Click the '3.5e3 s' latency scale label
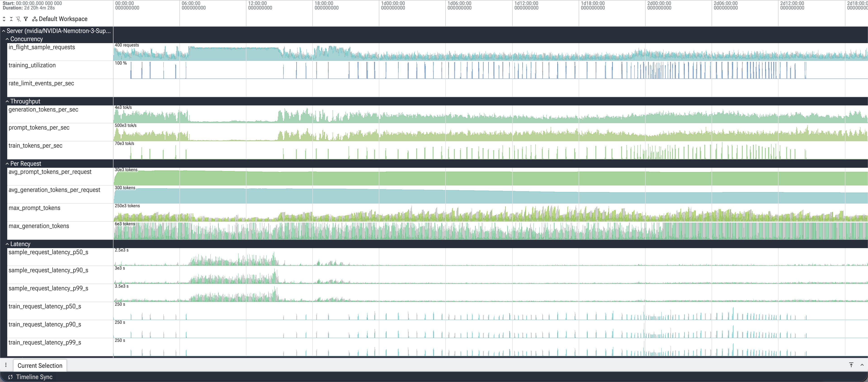Viewport: 868px width, 382px height. [x=122, y=286]
